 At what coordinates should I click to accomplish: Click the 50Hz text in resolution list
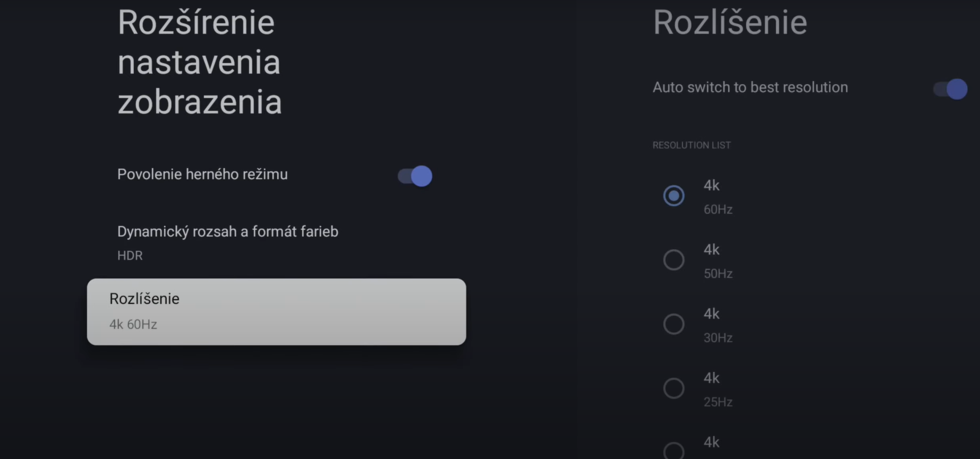[718, 274]
